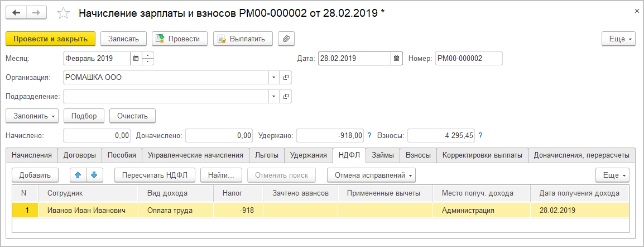Add document to favorites with star
644x247 pixels.
click(x=64, y=13)
